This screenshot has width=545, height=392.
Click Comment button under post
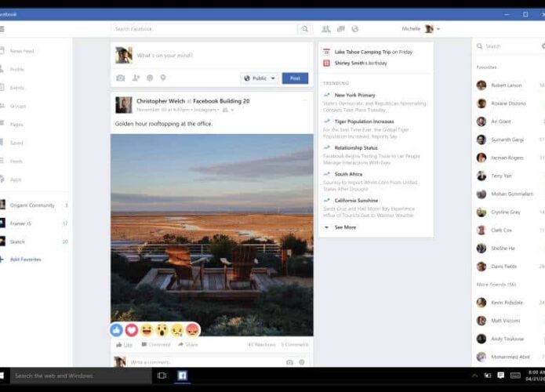(156, 344)
